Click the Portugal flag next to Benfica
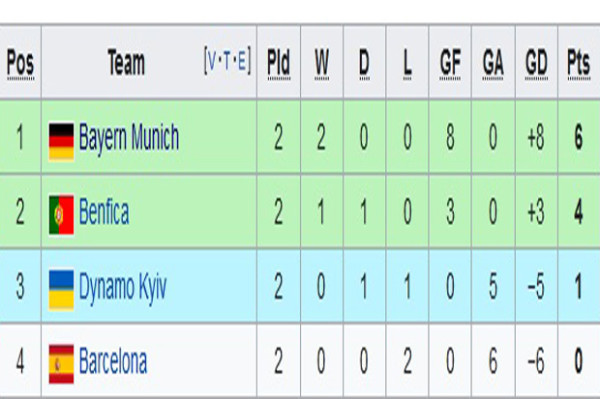The width and height of the screenshot is (600, 399). point(61,215)
